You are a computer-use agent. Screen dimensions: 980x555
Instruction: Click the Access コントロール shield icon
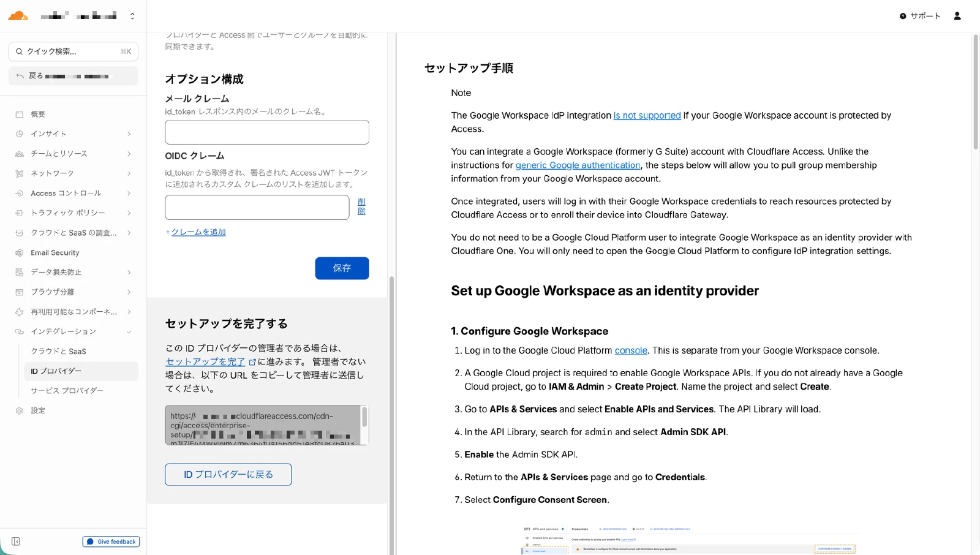19,193
